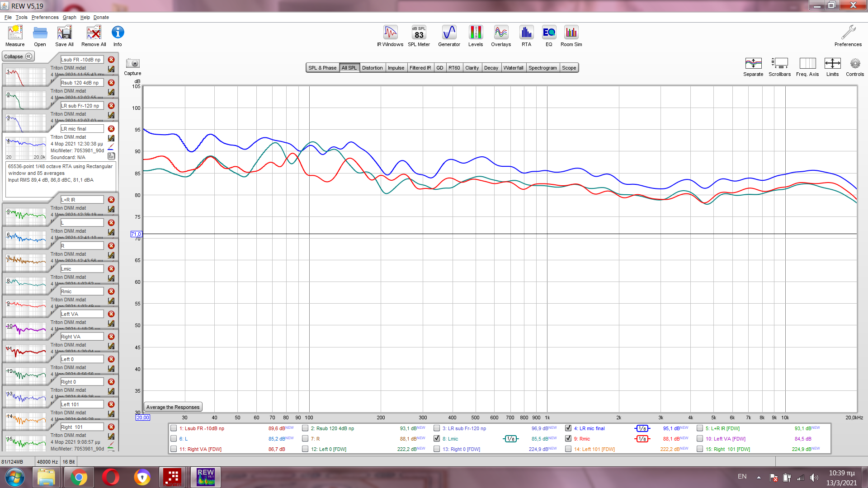868x488 pixels.
Task: Switch to the Waterfall tab
Action: pyautogui.click(x=513, y=68)
